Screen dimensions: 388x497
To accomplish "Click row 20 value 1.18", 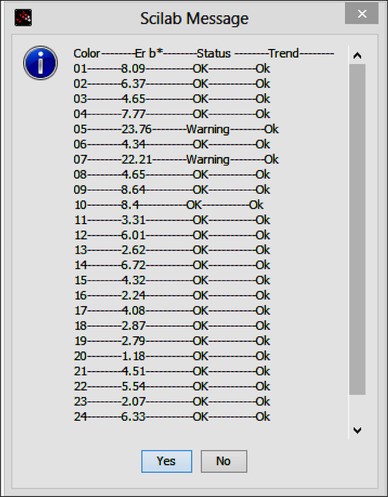I will click(133, 356).
